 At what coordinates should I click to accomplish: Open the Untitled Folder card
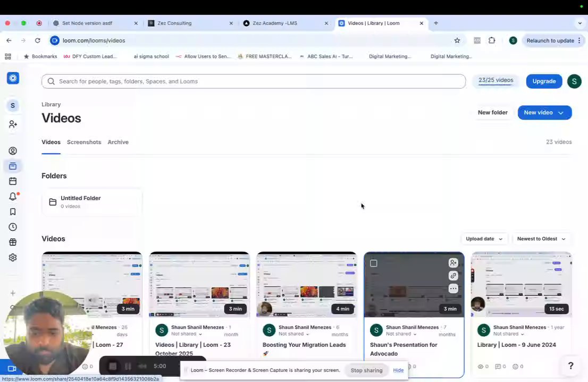(92, 202)
